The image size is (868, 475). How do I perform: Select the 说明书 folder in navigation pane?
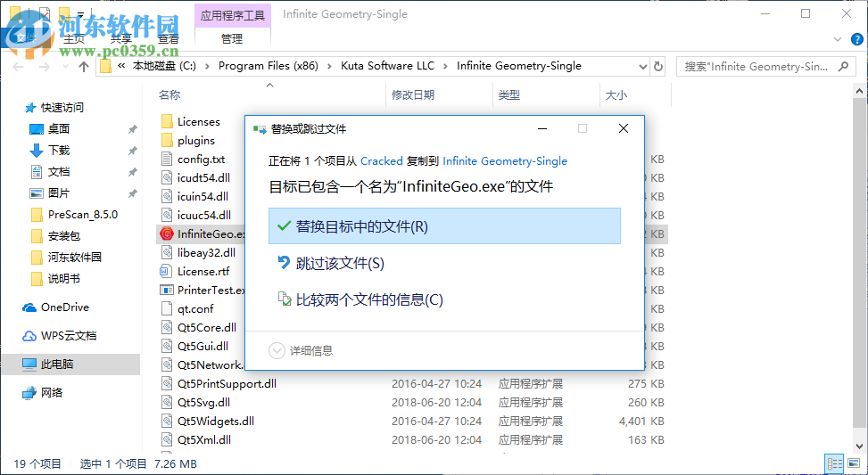[x=64, y=279]
